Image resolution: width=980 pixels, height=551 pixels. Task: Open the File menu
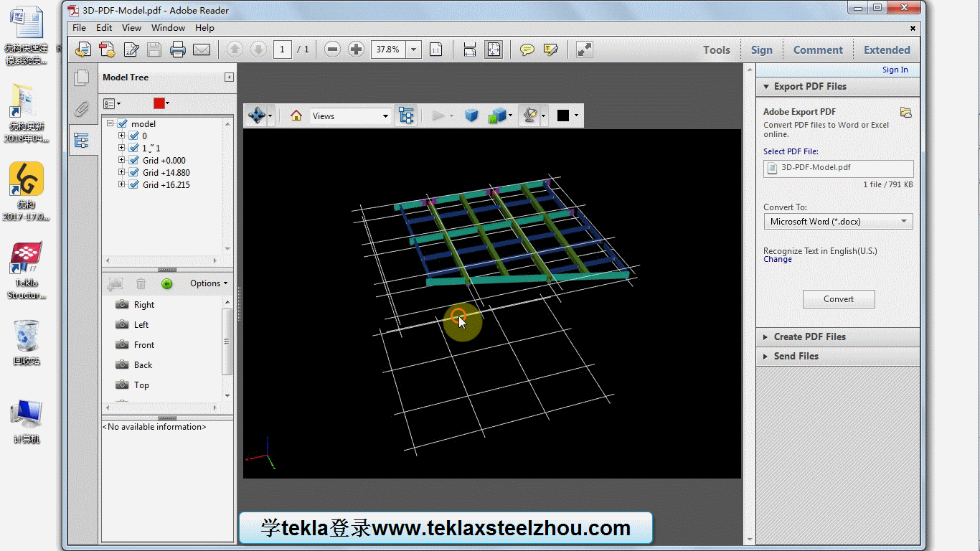point(80,27)
